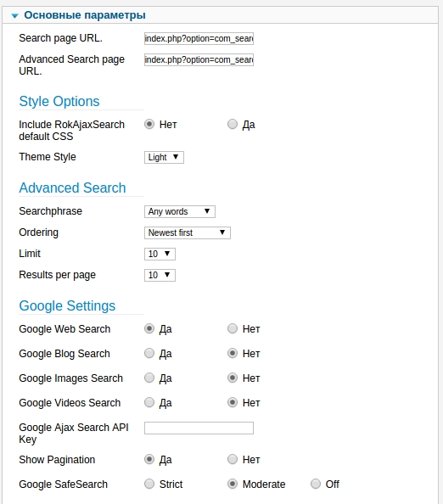Screen dimensions: 443x504
Task: Select Да for Include RokAjaxSearch default CSS
Action: click(x=233, y=124)
